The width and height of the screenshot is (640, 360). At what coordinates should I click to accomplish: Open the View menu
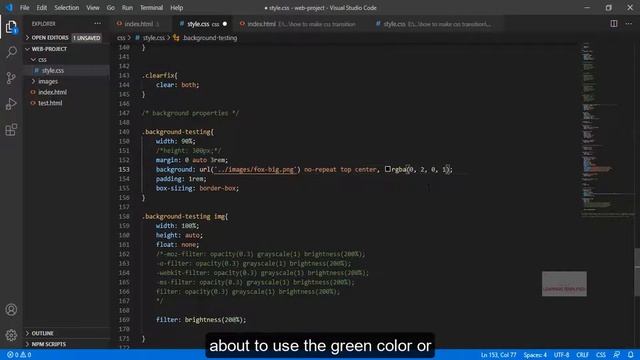93,8
